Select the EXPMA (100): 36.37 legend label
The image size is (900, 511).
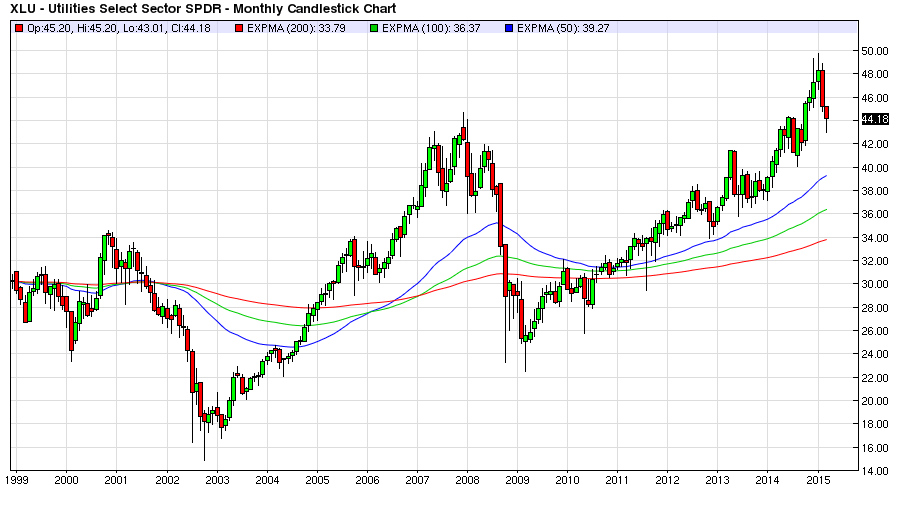point(431,28)
